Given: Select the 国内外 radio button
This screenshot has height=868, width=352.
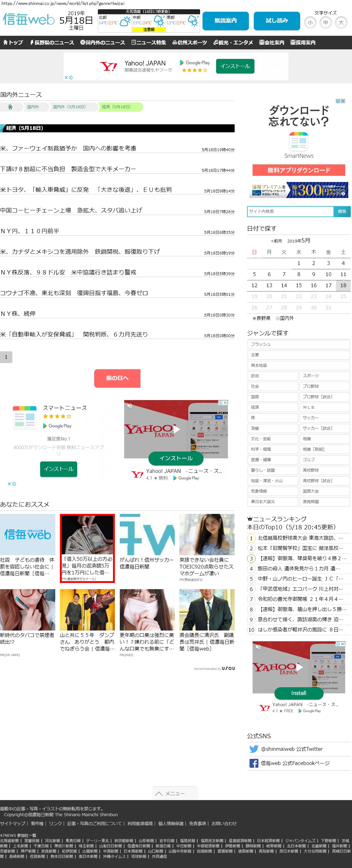Looking at the screenshot, I should 278,318.
